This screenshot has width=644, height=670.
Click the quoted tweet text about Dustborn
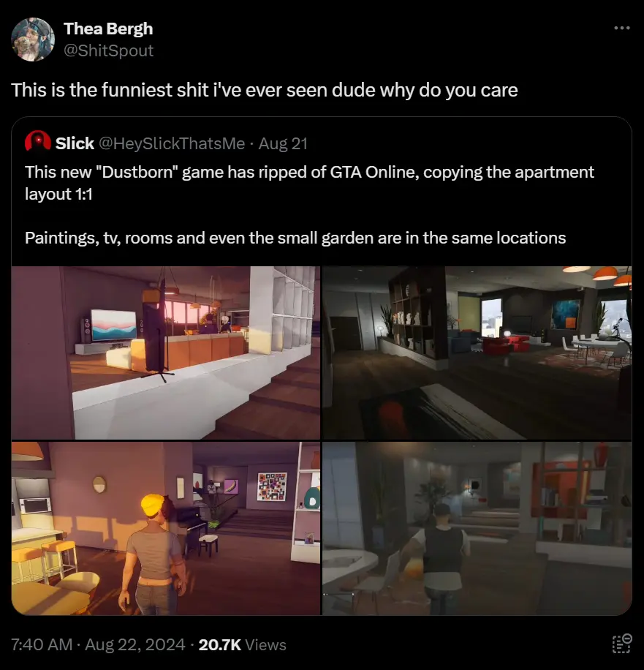pos(309,183)
